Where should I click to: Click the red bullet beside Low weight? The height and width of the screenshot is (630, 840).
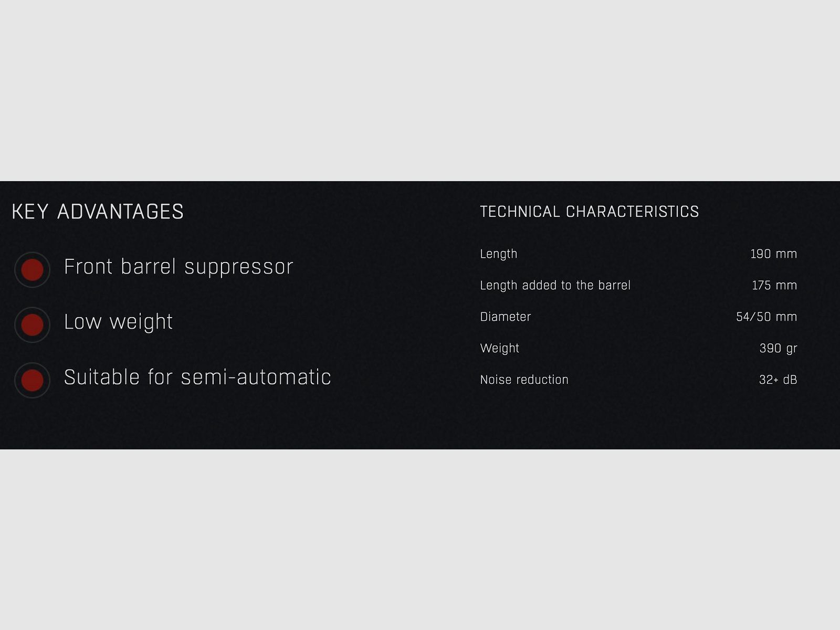click(x=32, y=325)
